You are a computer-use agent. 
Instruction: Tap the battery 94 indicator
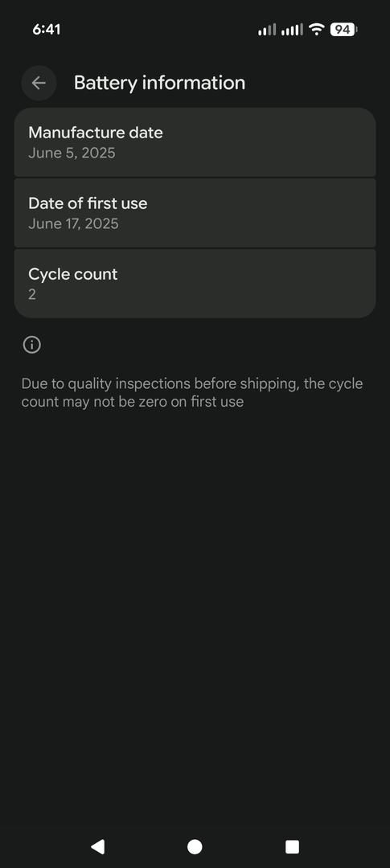(343, 30)
